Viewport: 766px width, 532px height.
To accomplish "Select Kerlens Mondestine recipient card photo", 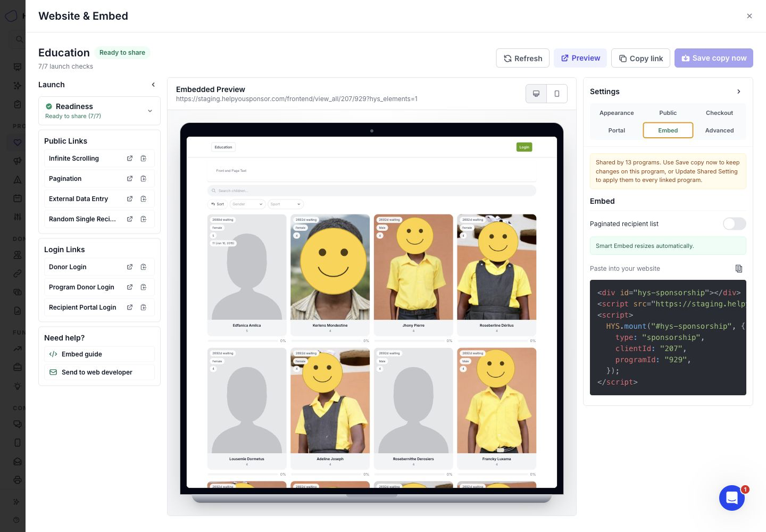I will (x=330, y=267).
